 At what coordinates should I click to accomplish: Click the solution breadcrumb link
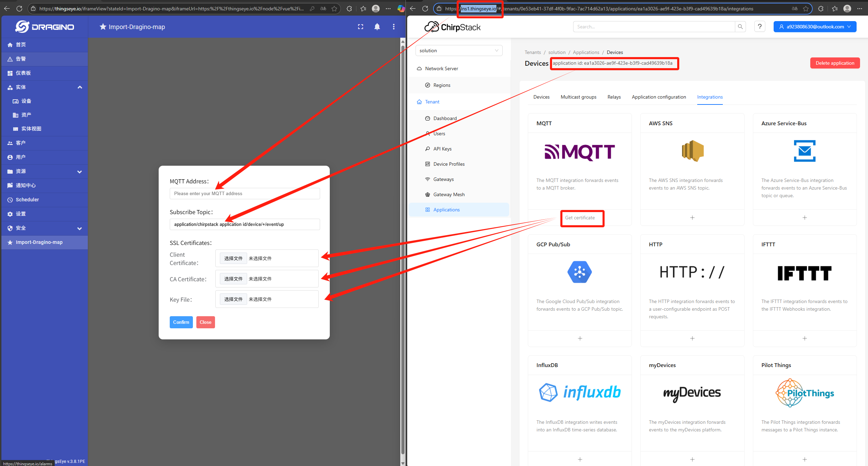pos(557,52)
